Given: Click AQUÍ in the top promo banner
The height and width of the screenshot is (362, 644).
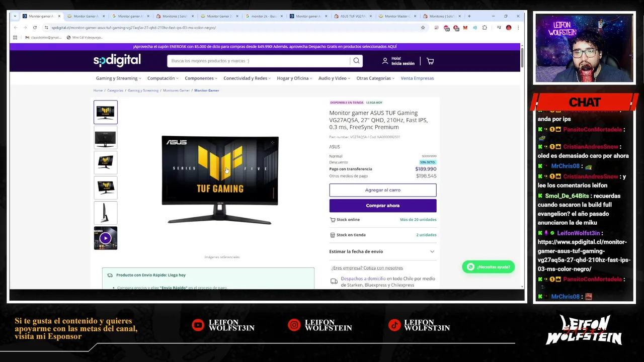Looking at the screenshot, I should (x=392, y=47).
